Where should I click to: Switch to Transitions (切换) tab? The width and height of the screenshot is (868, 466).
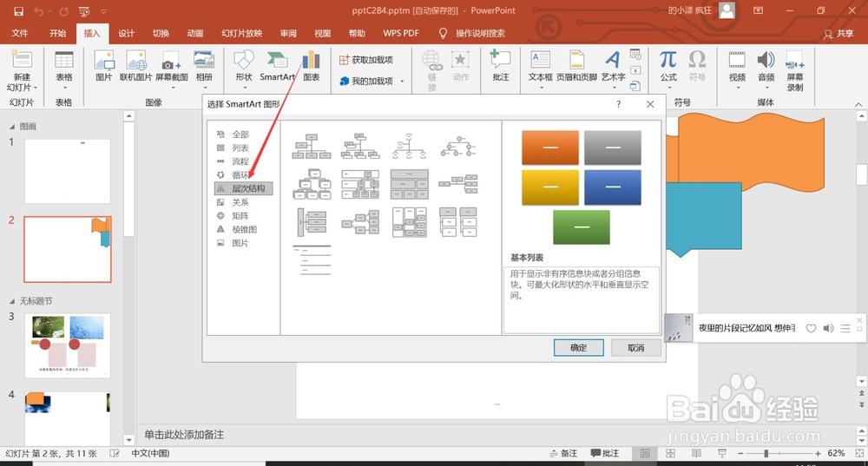(161, 33)
